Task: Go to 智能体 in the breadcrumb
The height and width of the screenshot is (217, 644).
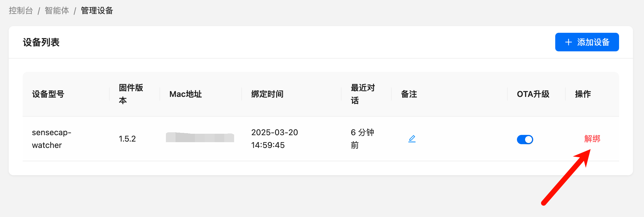Action: [x=57, y=11]
